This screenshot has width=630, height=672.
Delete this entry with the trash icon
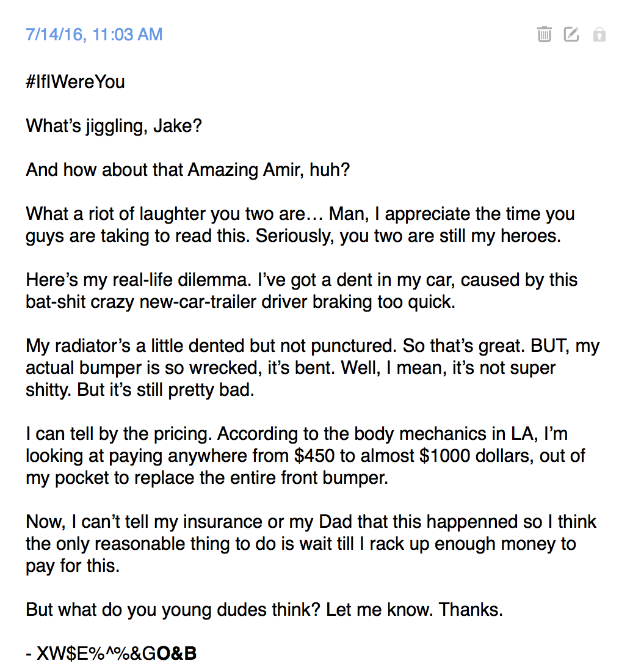545,34
